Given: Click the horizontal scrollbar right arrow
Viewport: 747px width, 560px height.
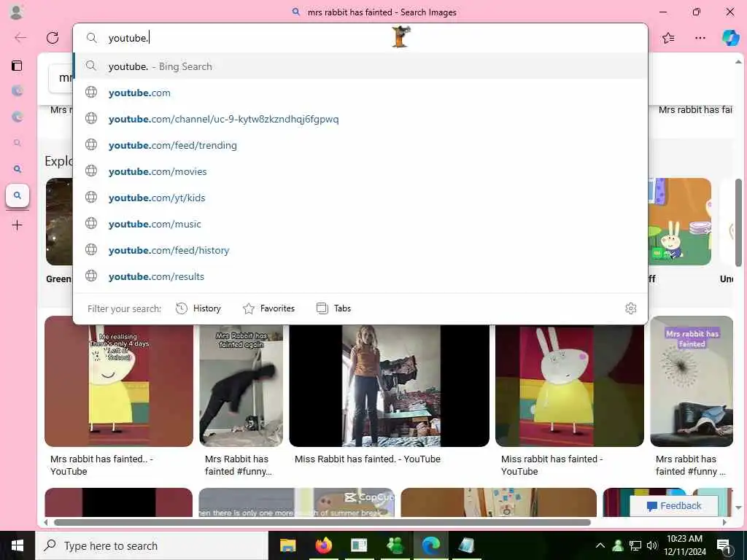Looking at the screenshot, I should [x=724, y=522].
